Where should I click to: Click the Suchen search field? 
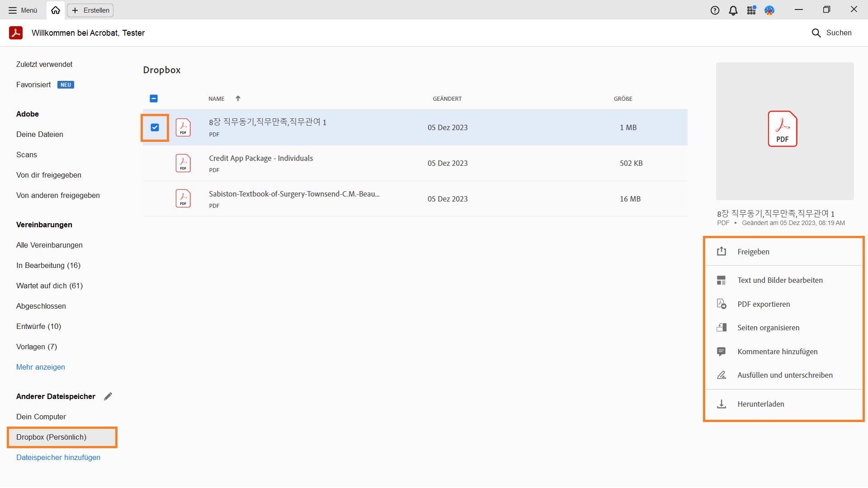click(832, 33)
